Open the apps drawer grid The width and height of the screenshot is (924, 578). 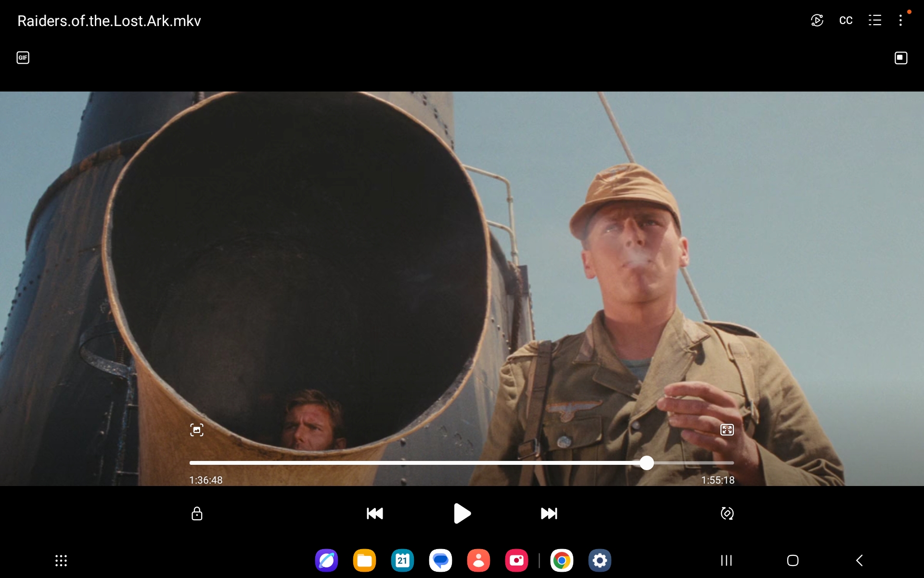(x=61, y=561)
